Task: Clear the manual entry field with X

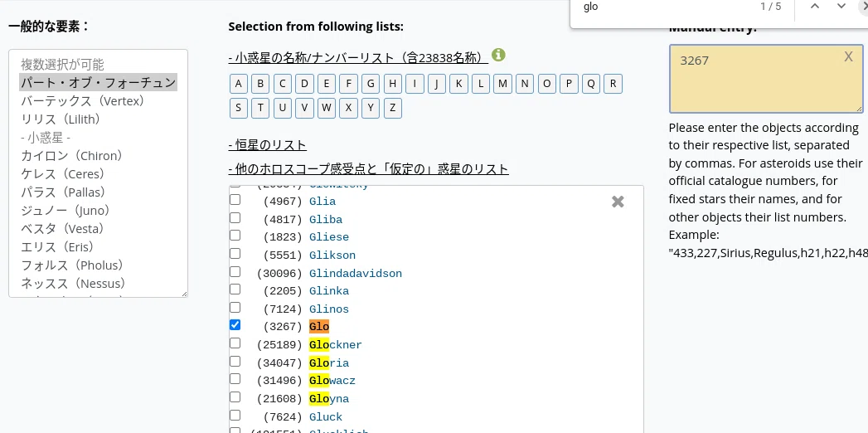Action: 848,56
